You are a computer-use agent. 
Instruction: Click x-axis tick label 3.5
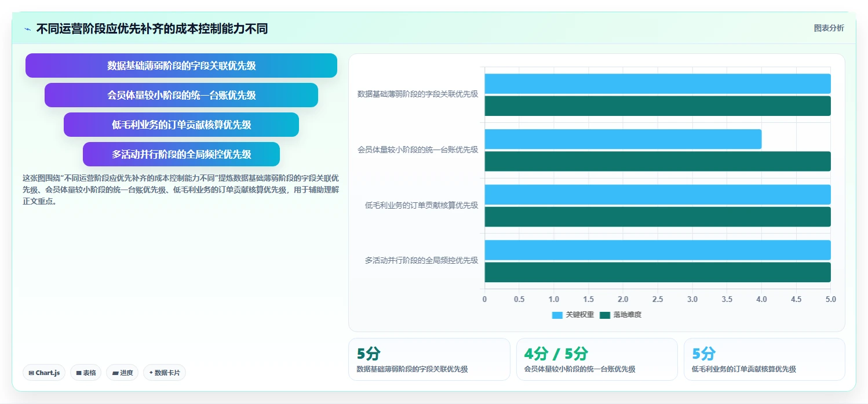coord(727,299)
